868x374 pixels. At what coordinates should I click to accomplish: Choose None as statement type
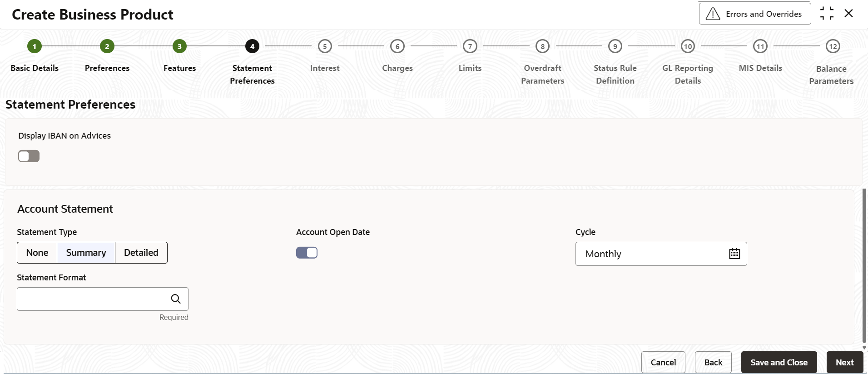37,253
